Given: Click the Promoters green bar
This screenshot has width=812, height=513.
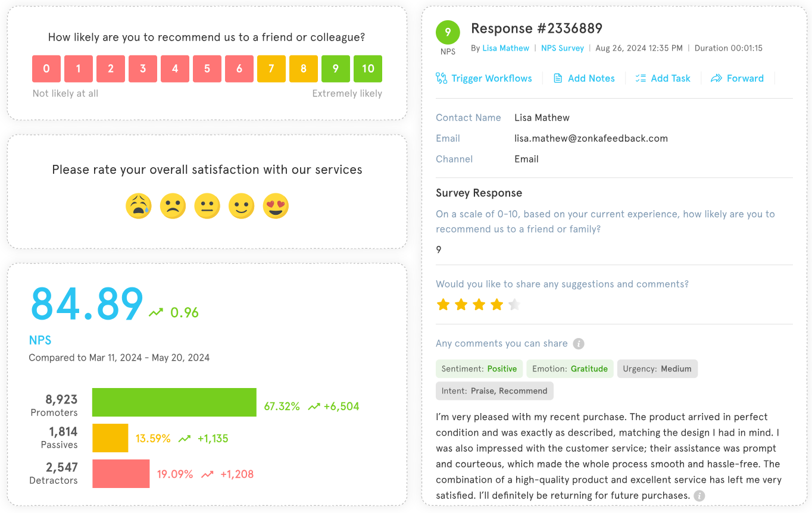Looking at the screenshot, I should coord(174,402).
